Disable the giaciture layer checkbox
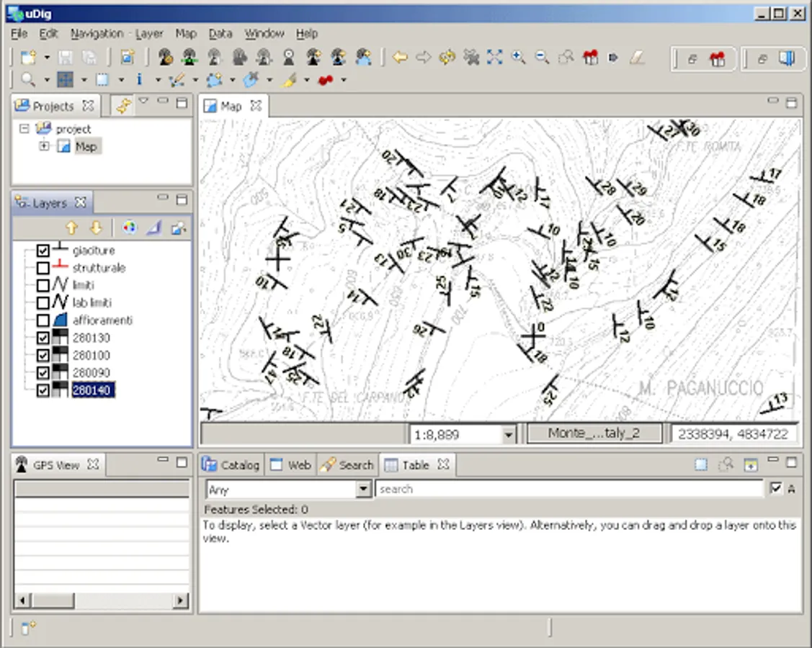 43,251
